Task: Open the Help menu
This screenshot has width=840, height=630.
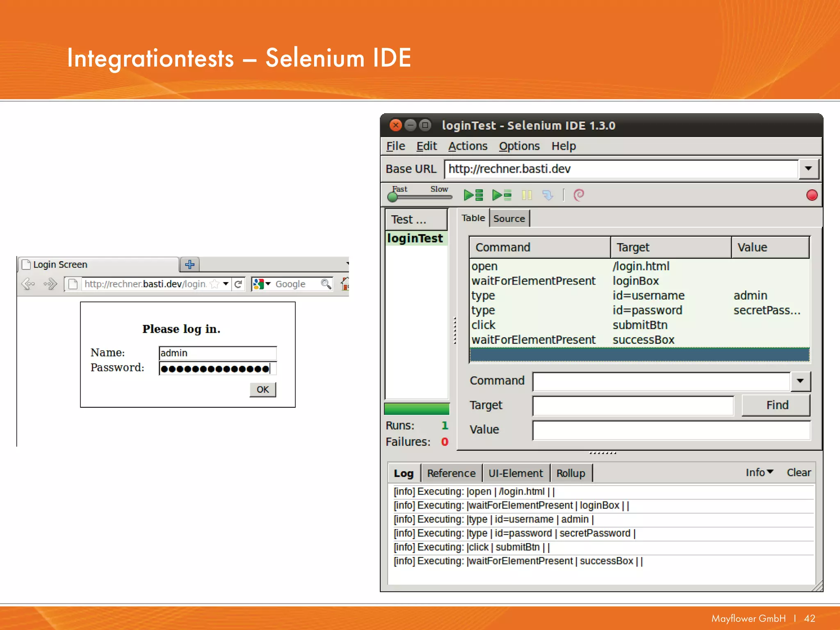Action: pos(564,146)
